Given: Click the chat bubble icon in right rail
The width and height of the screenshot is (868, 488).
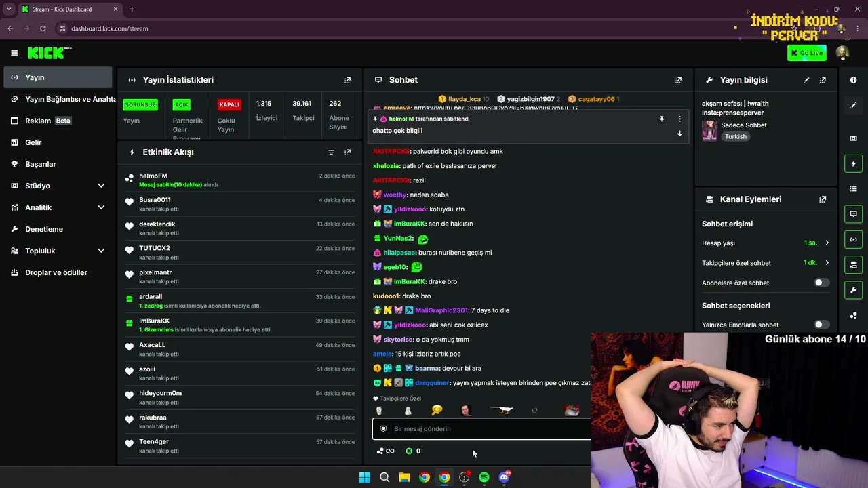Looking at the screenshot, I should [853, 214].
